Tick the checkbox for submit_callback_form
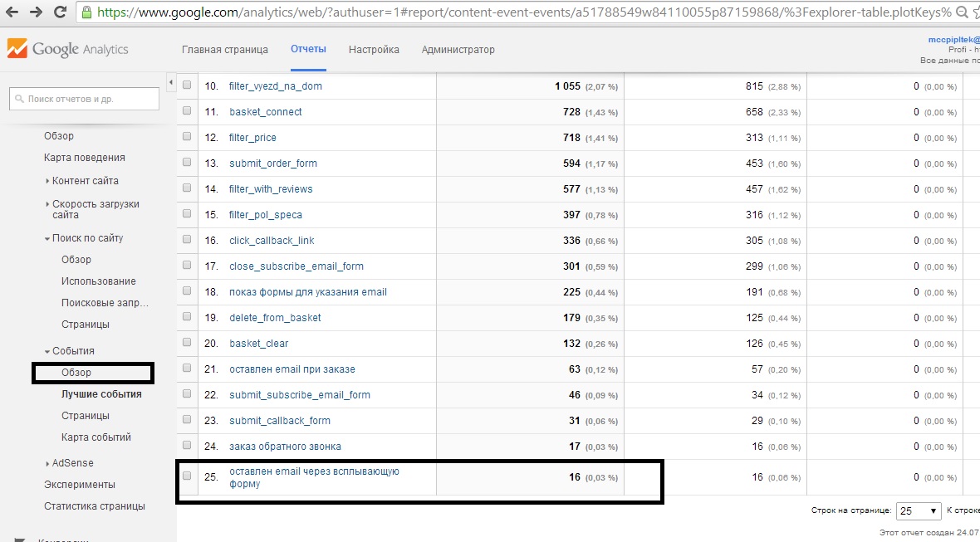 click(187, 420)
